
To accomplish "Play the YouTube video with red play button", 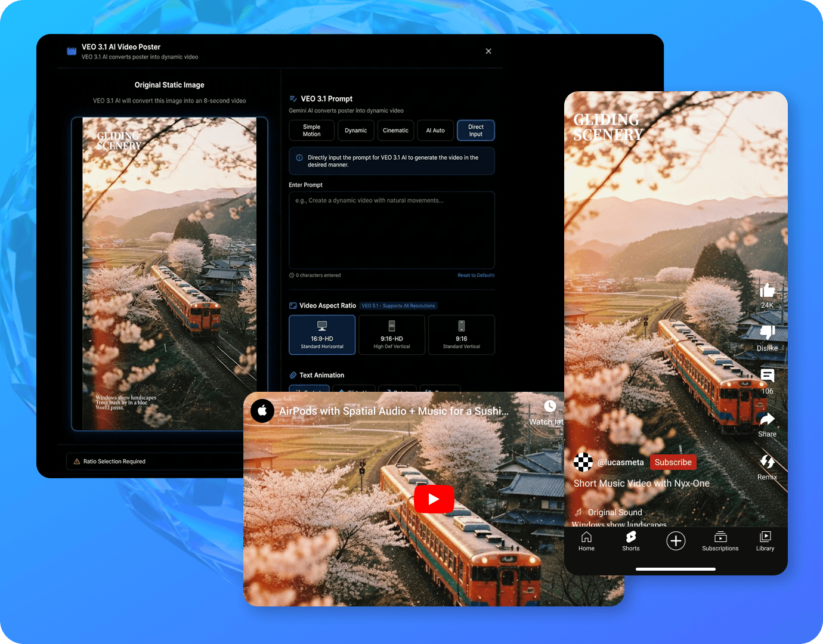I will (434, 499).
